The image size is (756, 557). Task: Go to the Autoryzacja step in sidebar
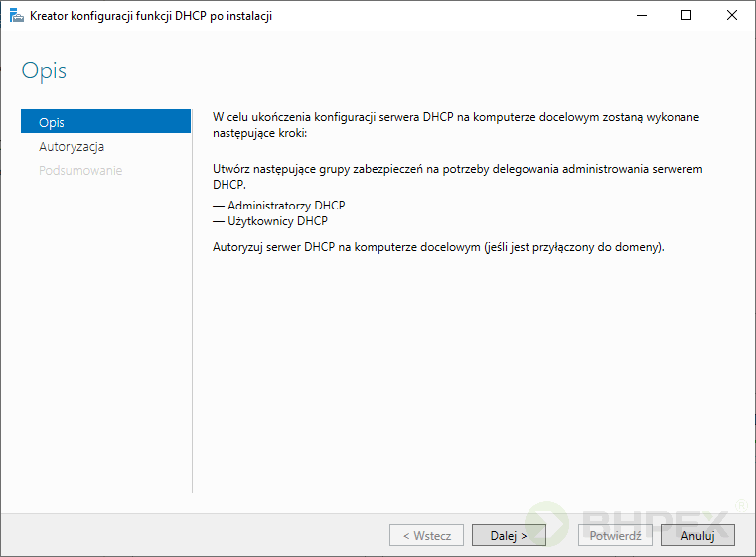click(x=72, y=146)
